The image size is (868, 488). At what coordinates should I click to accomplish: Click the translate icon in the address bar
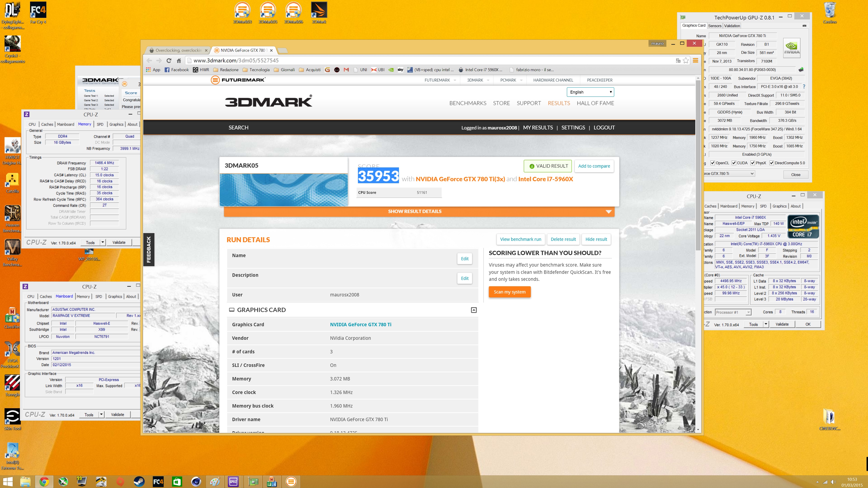(x=678, y=61)
